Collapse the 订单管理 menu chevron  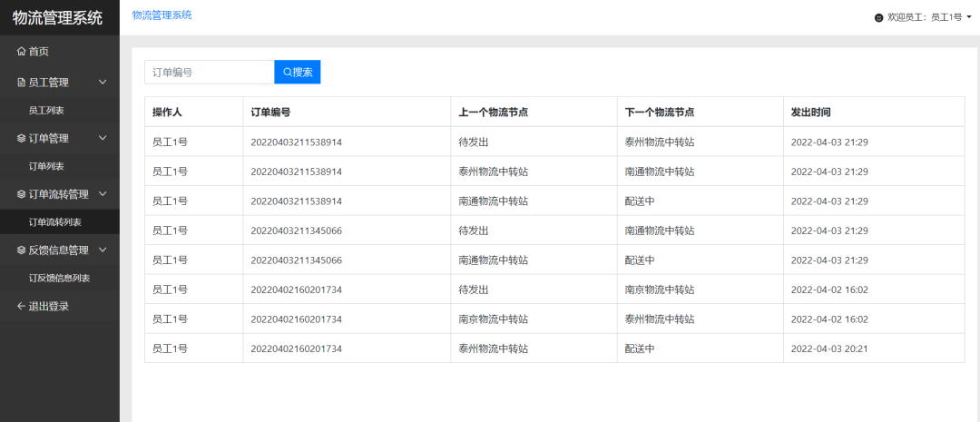103,138
